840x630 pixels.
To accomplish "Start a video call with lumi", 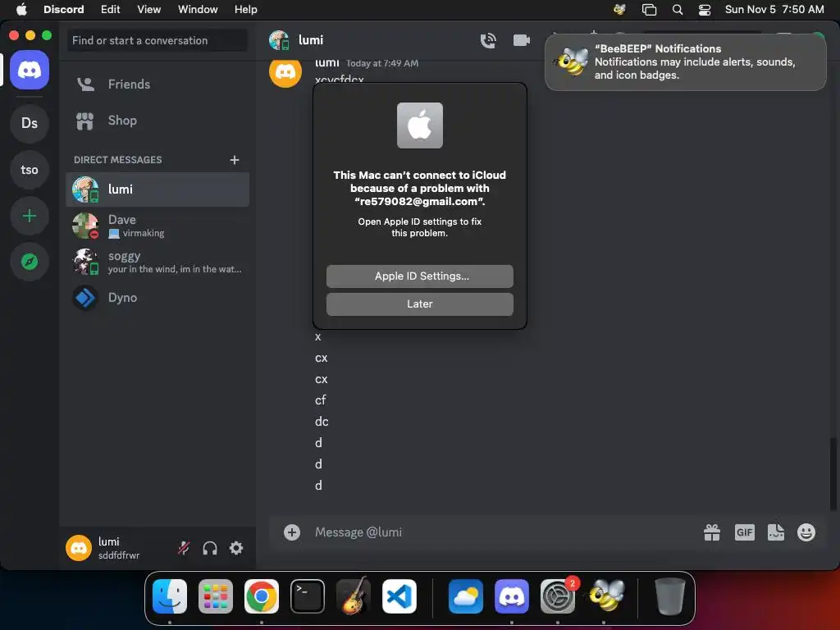I will click(521, 40).
